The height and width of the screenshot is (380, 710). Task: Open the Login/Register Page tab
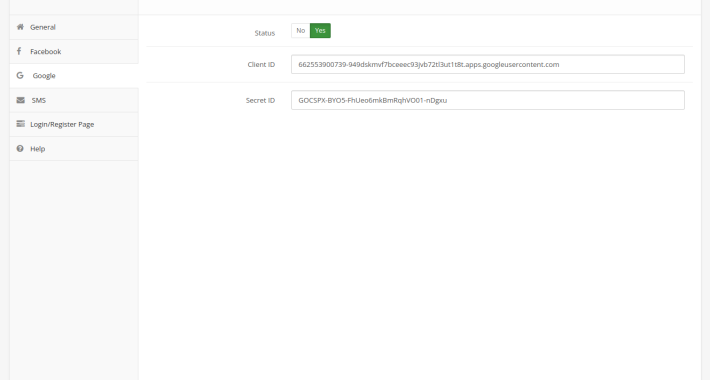tap(74, 124)
